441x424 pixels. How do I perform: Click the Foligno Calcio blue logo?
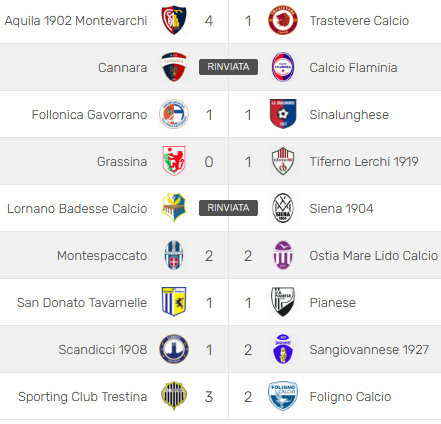coord(283,396)
